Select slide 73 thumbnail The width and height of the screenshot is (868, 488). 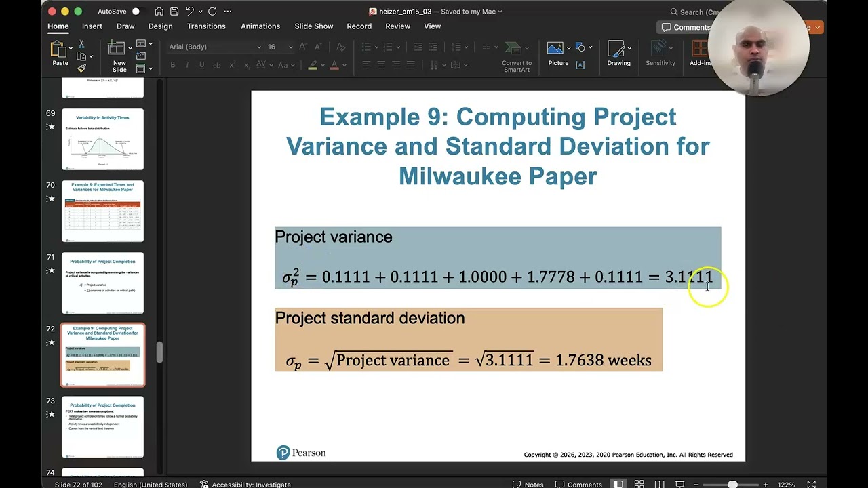point(102,427)
